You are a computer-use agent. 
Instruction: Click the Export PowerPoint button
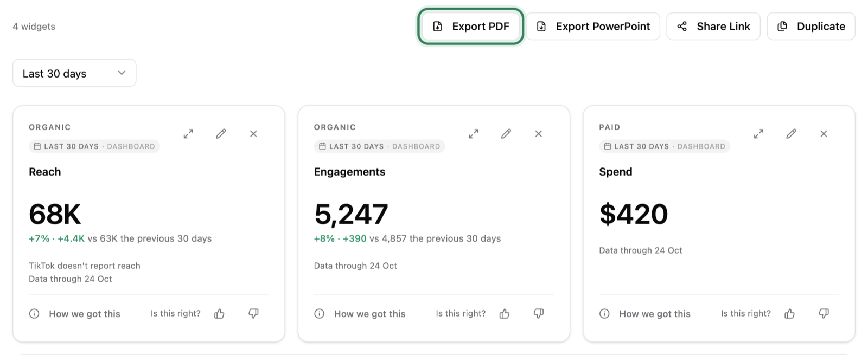593,26
